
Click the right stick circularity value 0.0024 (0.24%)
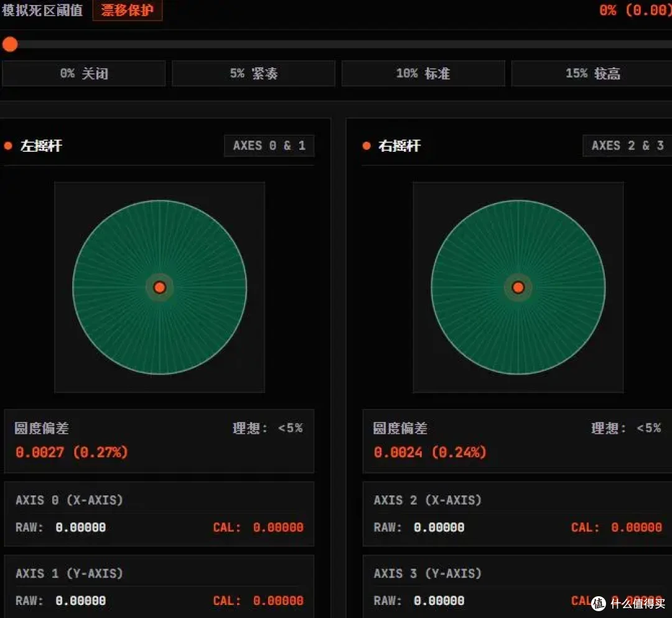point(430,452)
